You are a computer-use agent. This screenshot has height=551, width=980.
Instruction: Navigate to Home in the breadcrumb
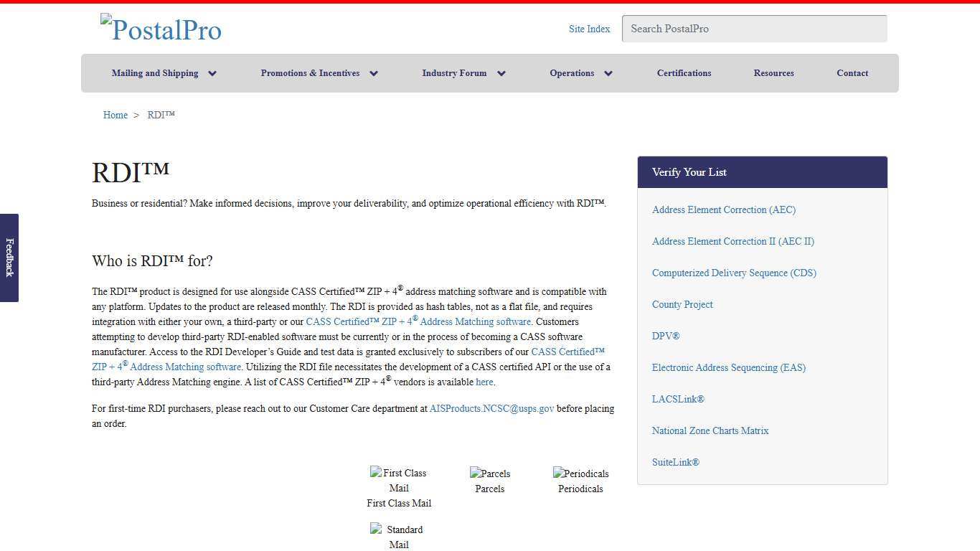click(x=116, y=115)
